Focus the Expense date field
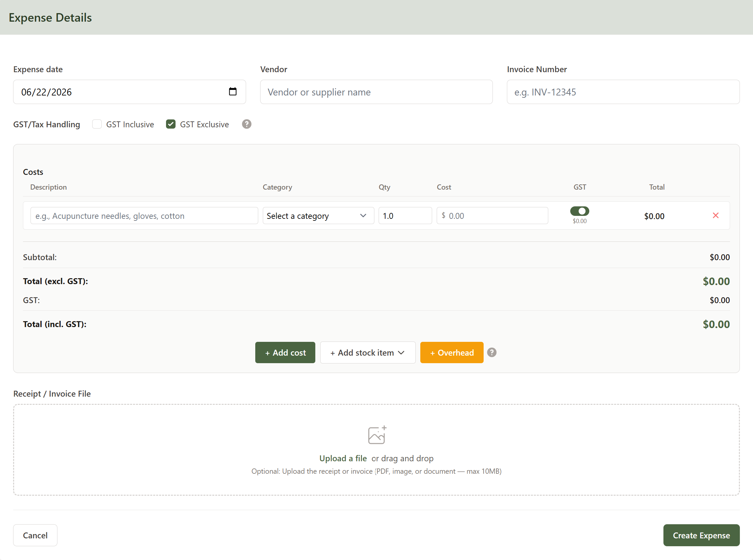 click(130, 92)
